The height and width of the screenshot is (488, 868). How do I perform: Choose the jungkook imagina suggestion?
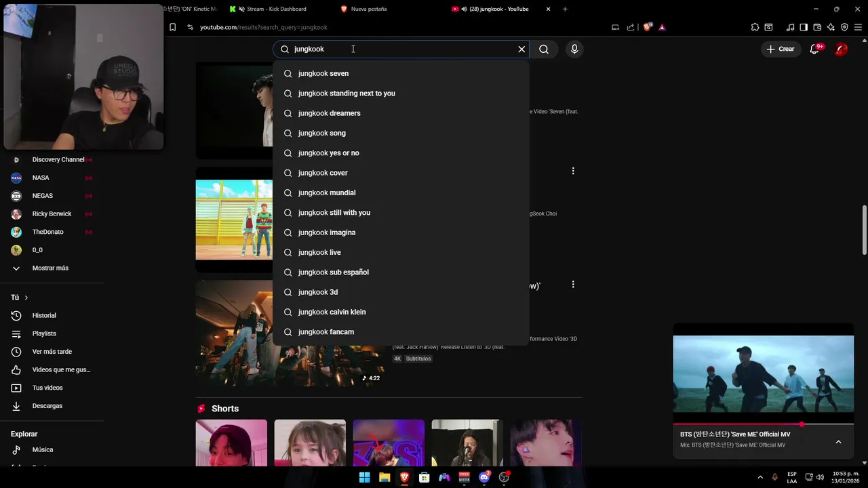coord(400,232)
